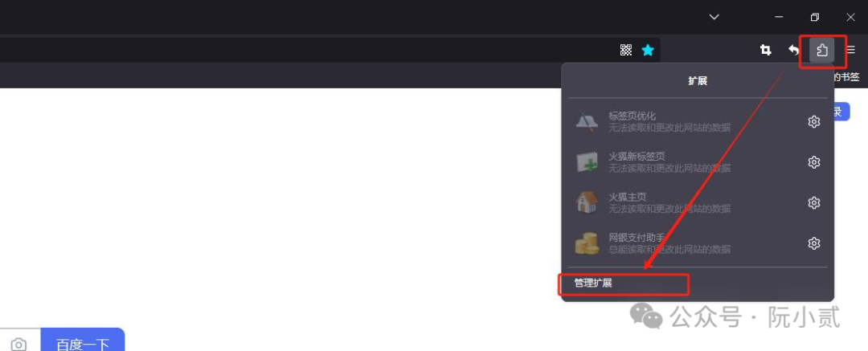Viewport: 868px width, 351px height.
Task: Click the Extensions puzzle-piece toolbar icon
Action: click(822, 51)
